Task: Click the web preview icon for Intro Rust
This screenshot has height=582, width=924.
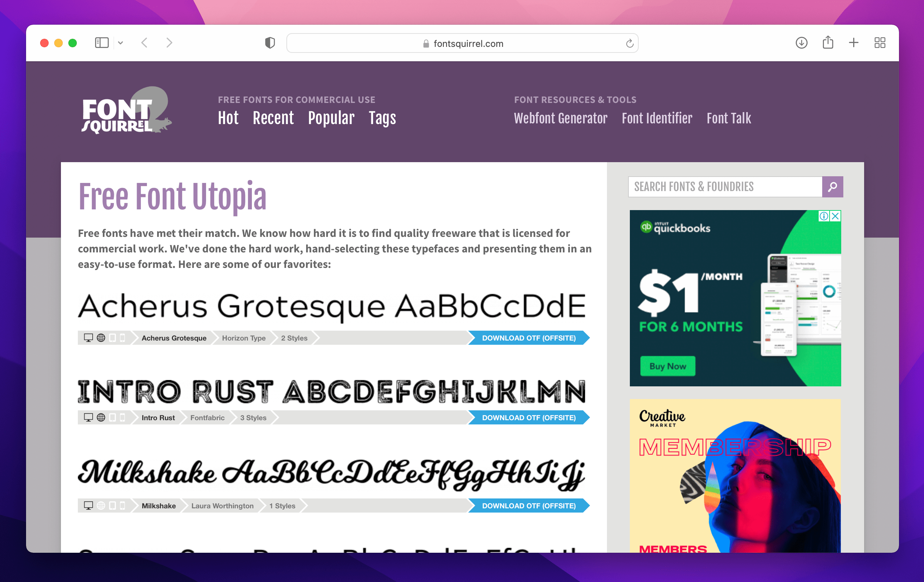Action: (x=100, y=417)
